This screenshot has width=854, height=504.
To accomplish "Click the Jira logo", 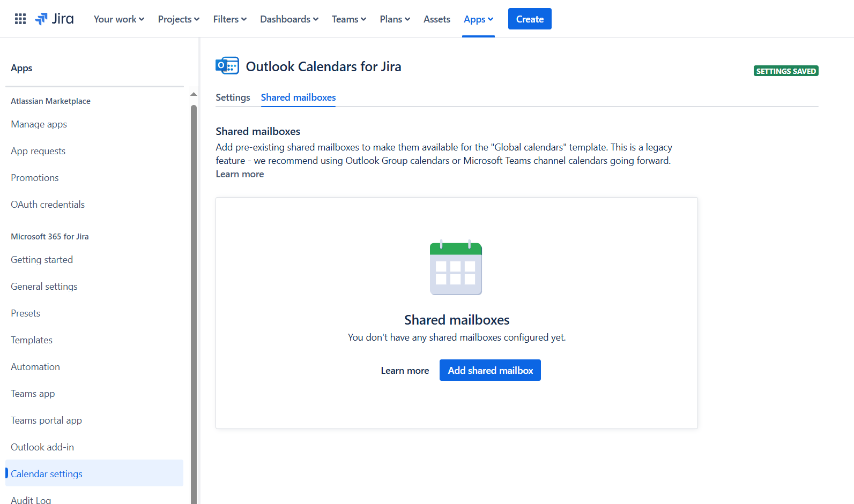I will pos(55,19).
